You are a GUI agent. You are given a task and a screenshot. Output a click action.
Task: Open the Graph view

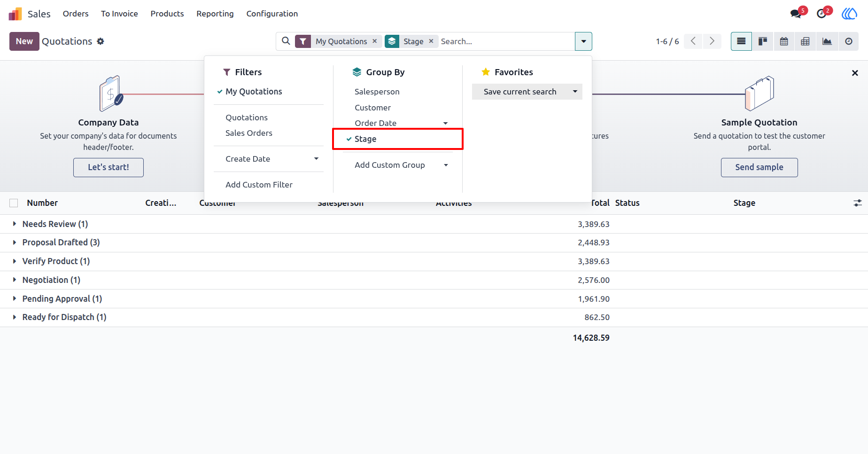click(827, 41)
